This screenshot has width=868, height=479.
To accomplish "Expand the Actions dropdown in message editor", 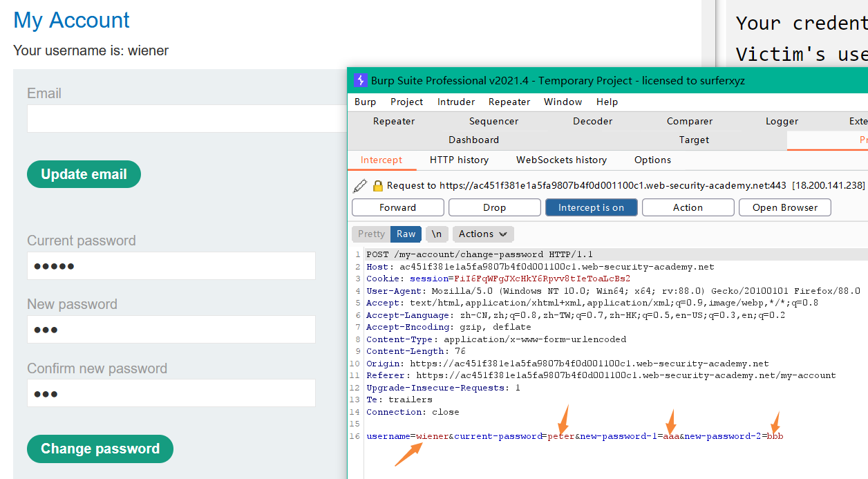I will (x=483, y=234).
